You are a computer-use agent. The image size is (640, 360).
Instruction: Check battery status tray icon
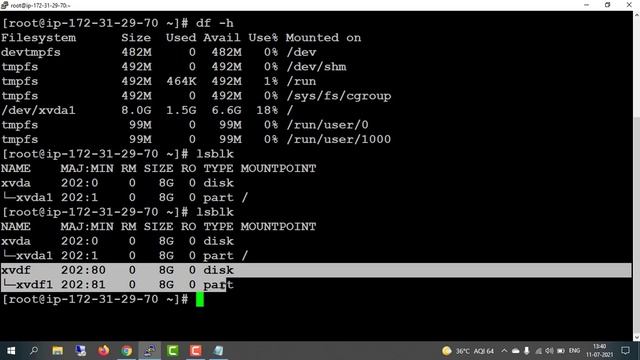click(561, 351)
